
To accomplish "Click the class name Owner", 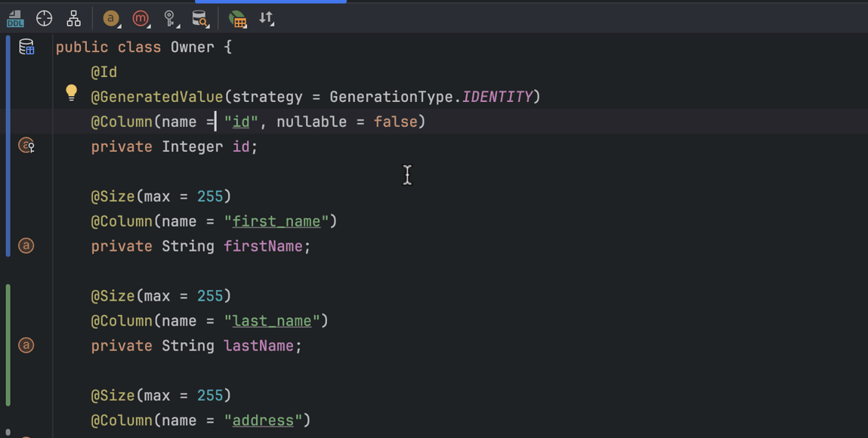I will 192,47.
